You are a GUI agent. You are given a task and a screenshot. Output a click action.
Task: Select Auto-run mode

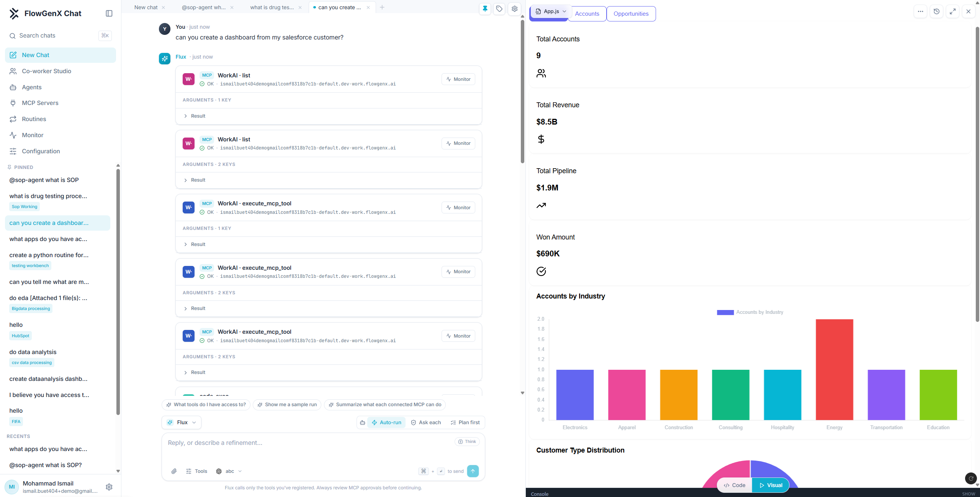pos(386,423)
